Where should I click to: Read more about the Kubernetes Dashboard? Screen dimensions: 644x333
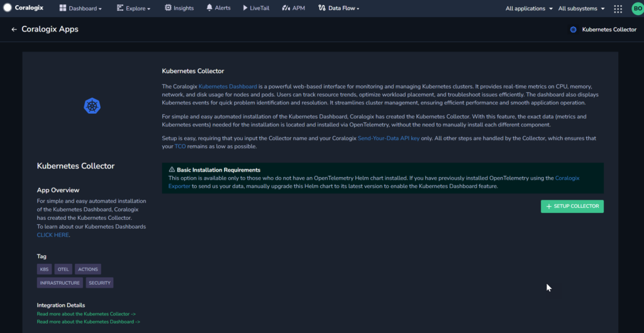88,322
